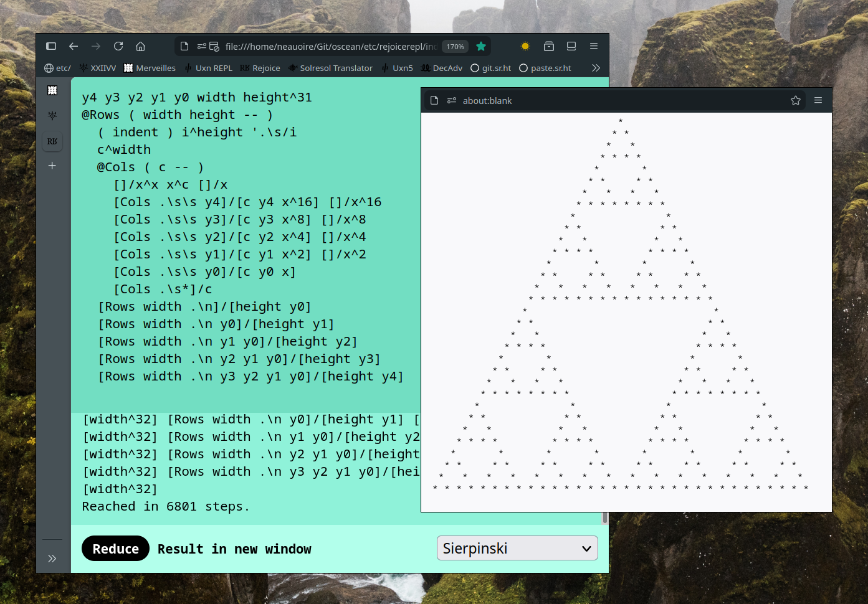
Task: Reload the current page
Action: click(x=118, y=46)
